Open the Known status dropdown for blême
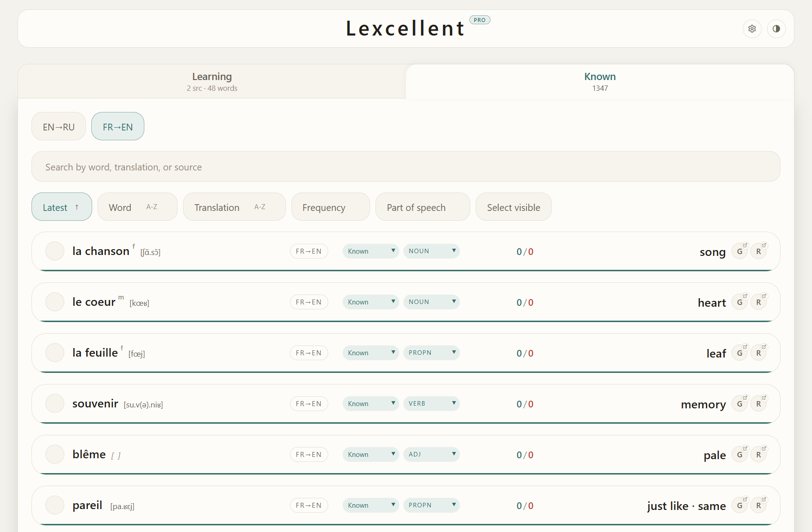Screen dimensions: 812x532 [x=370, y=454]
